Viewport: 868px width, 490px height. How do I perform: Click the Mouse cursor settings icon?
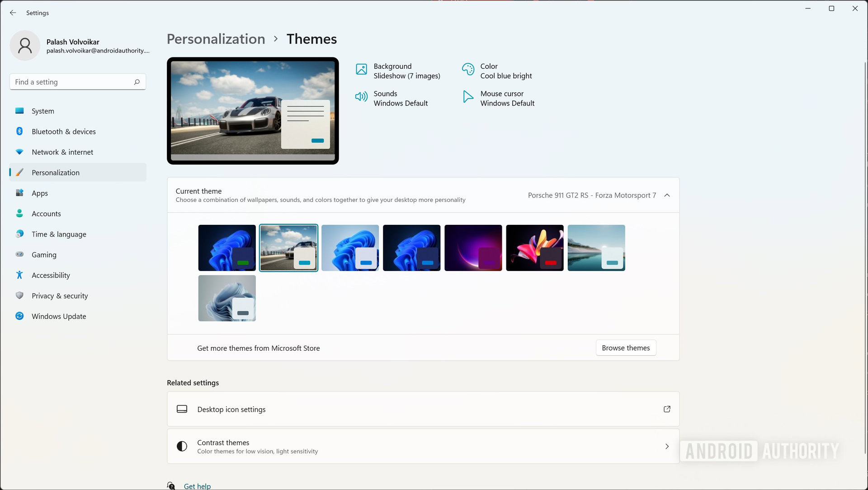click(468, 97)
